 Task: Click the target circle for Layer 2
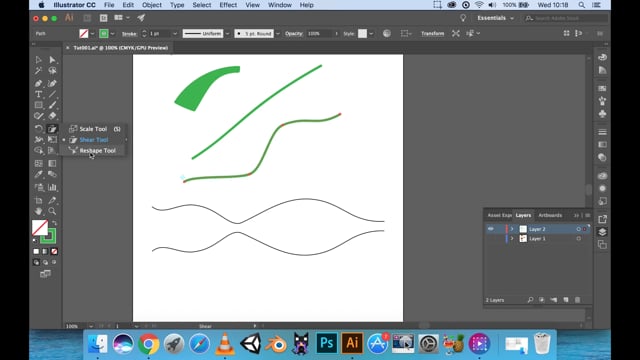(x=578, y=229)
